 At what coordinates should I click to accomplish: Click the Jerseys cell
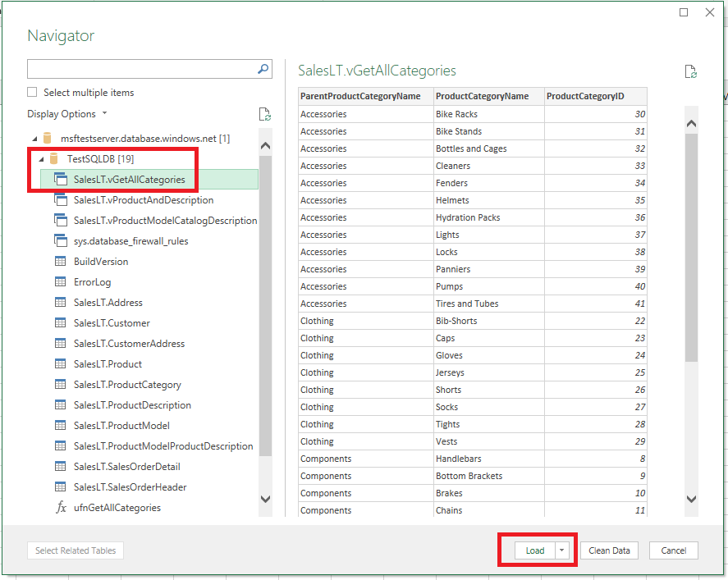pos(488,372)
